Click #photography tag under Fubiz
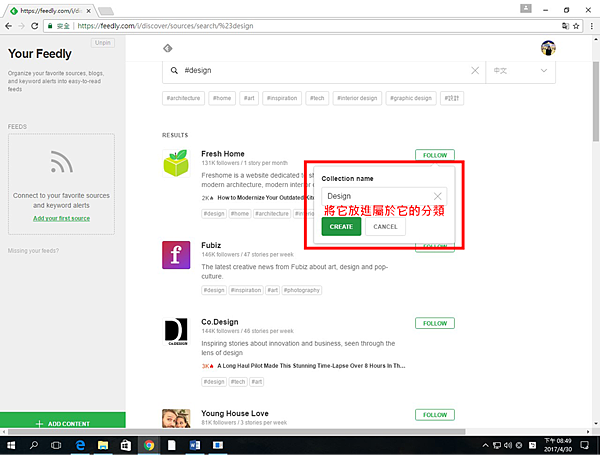 tap(302, 290)
